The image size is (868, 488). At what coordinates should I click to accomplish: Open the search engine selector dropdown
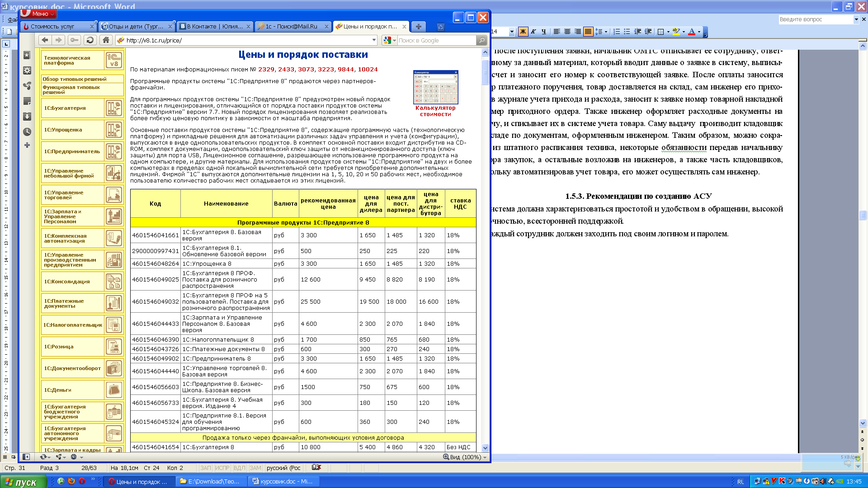[x=389, y=40]
